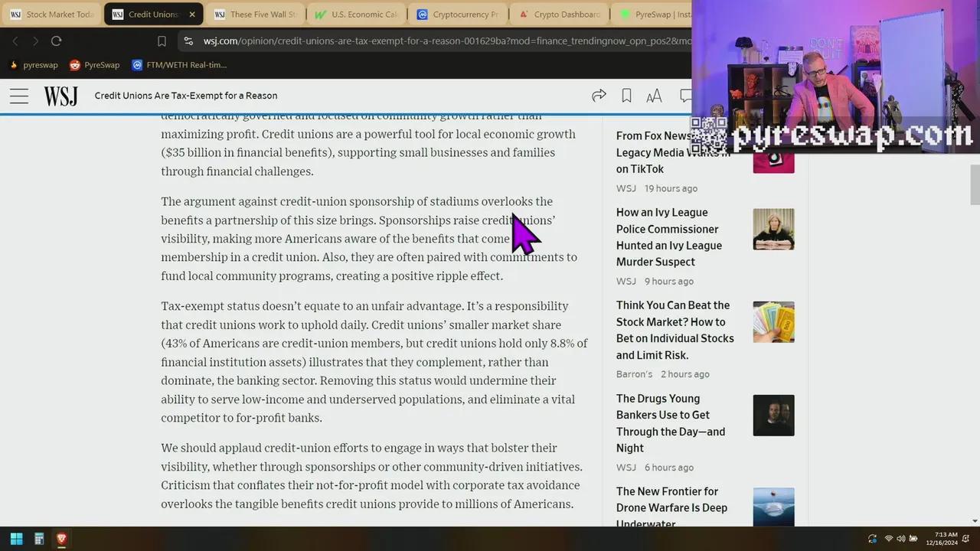Click the share arrow icon in article header
This screenshot has width=980, height=551.
click(599, 96)
